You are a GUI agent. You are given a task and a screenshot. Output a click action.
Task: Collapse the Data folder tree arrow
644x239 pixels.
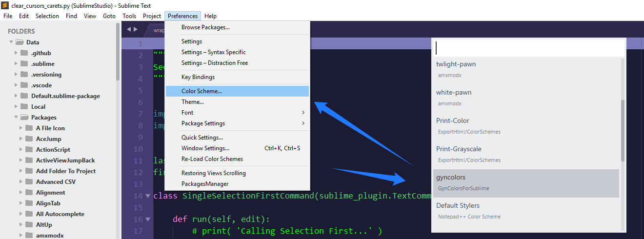(11, 42)
